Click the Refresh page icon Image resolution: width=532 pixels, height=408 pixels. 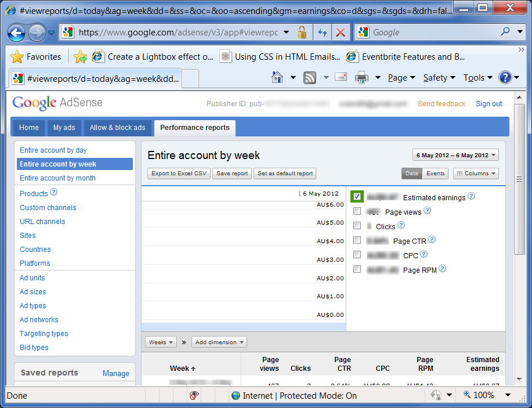coord(322,33)
